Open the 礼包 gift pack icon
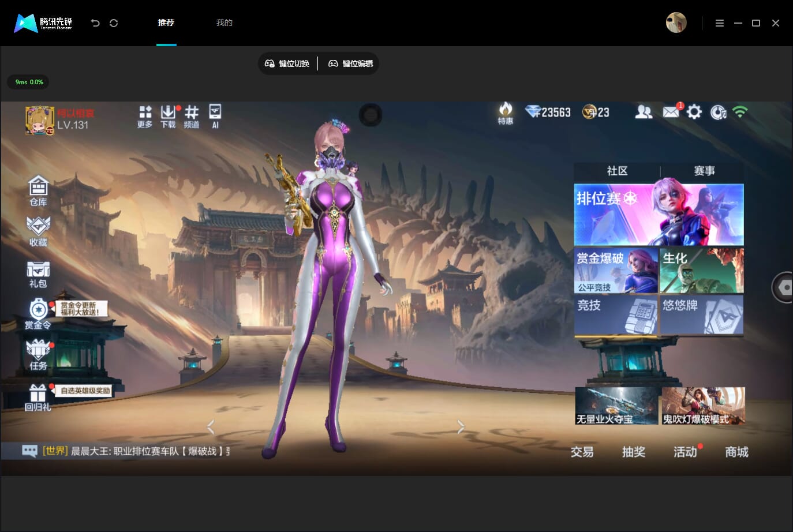The width and height of the screenshot is (793, 532). coord(38,274)
